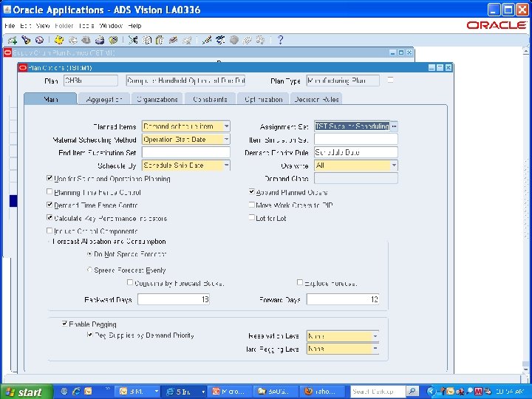Open the File menu
Image resolution: width=532 pixels, height=399 pixels.
click(x=10, y=26)
